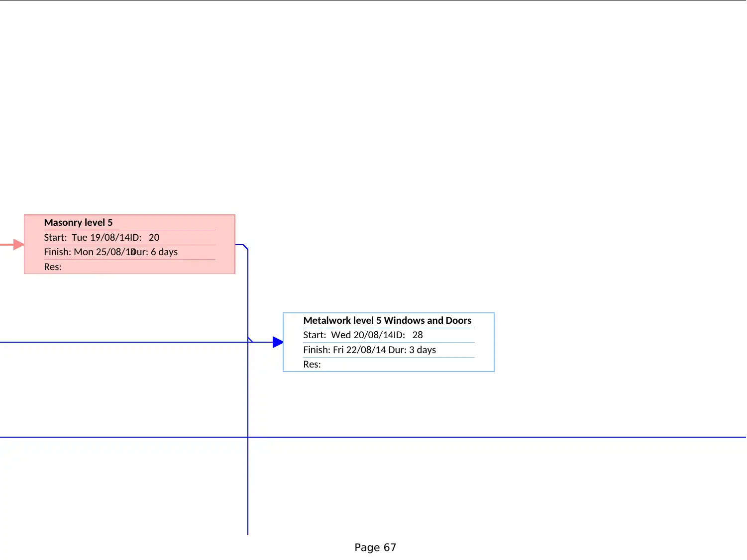The image size is (747, 560).
Task: Click the 'ID: 20' value
Action: pyautogui.click(x=145, y=237)
